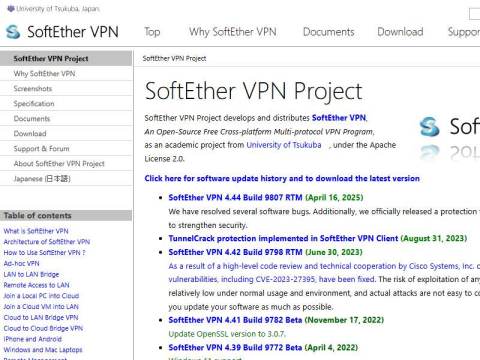Open SoftEther VPN 4.42 Build 9798 RTM link
The height and width of the screenshot is (360, 480).
pyautogui.click(x=235, y=252)
